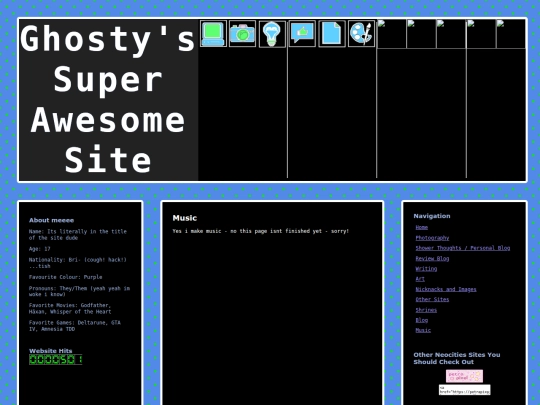Click 'Other Neocities Sites You Should Check Out'

457,358
